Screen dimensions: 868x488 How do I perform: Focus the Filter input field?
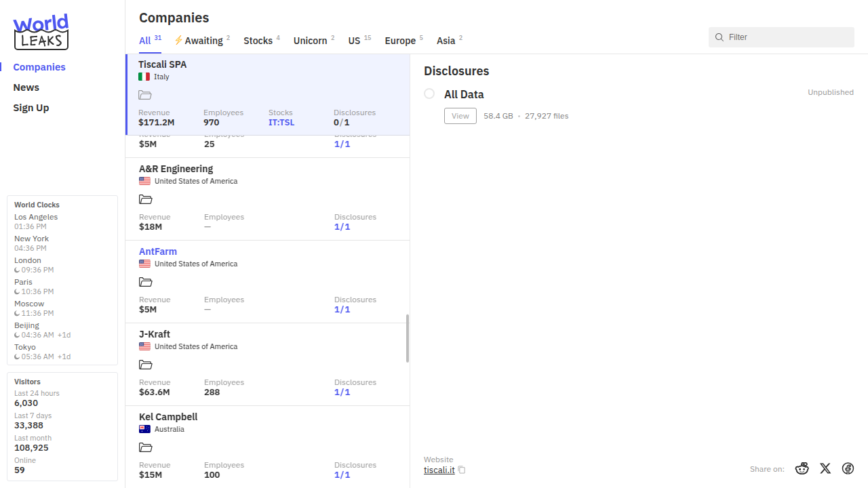(781, 37)
